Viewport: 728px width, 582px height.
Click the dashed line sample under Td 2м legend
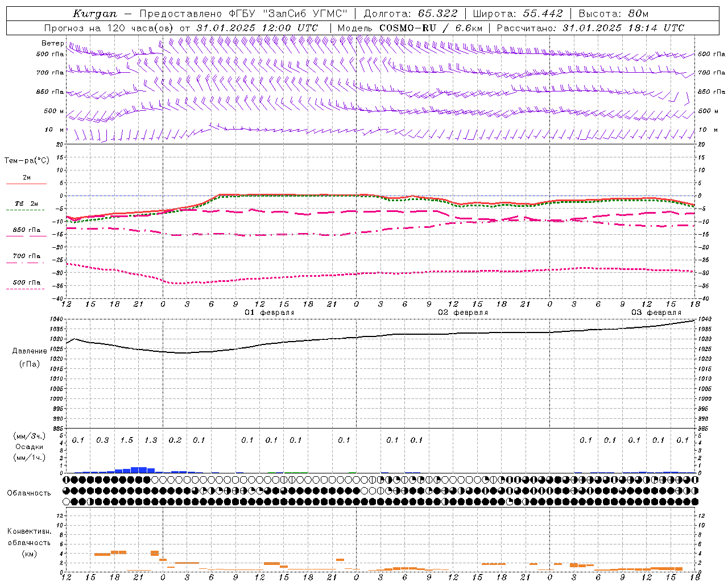(x=26, y=210)
